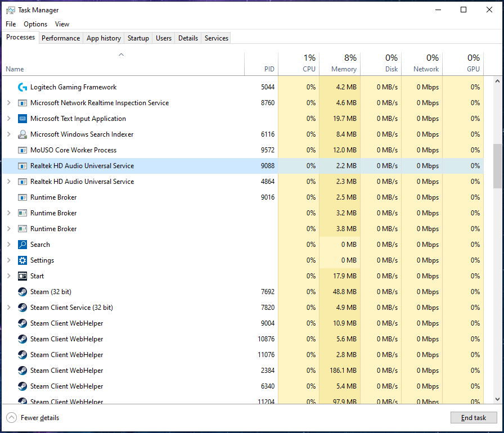
Task: Click the Microsoft Network Realtime Inspection Service icon
Action: [x=22, y=103]
